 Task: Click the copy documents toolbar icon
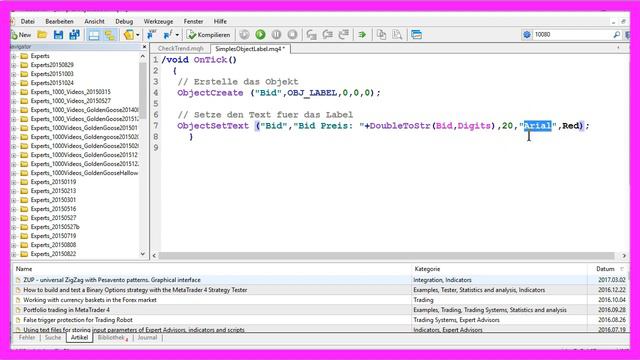[x=381, y=35]
